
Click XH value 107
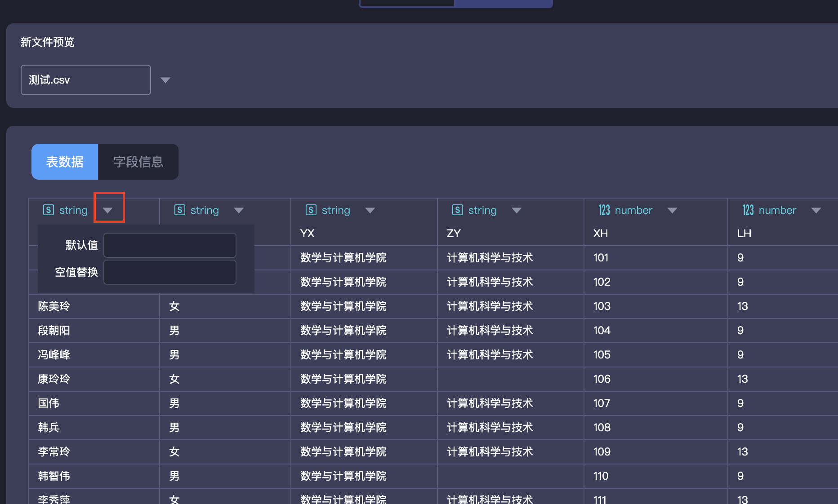pos(602,403)
